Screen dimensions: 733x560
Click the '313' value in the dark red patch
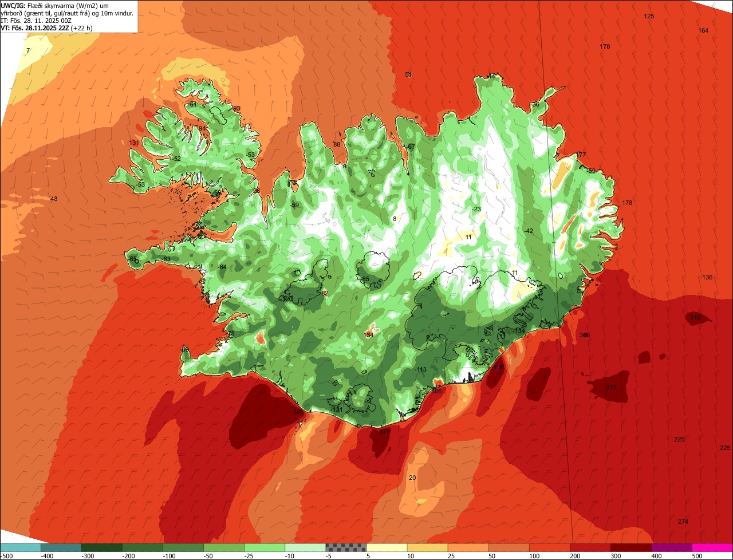click(611, 387)
